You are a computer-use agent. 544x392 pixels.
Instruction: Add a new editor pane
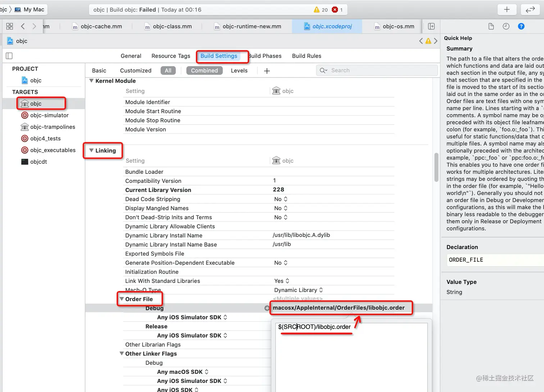point(431,26)
